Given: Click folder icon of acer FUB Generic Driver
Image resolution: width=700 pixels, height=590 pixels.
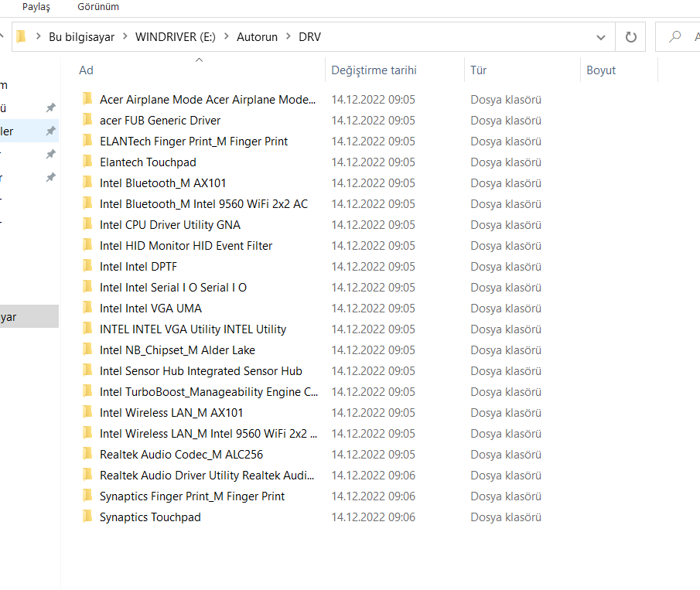Looking at the screenshot, I should click(x=87, y=120).
